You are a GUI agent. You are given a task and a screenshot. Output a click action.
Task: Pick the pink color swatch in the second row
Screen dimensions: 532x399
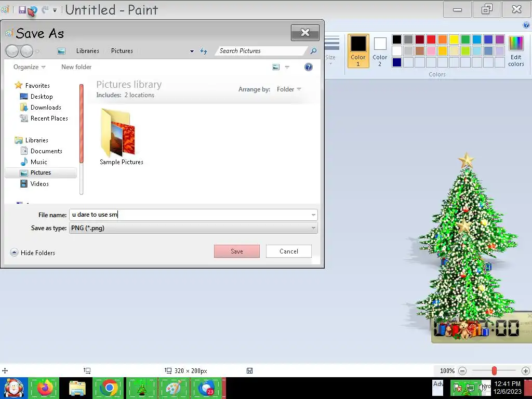[x=431, y=51]
